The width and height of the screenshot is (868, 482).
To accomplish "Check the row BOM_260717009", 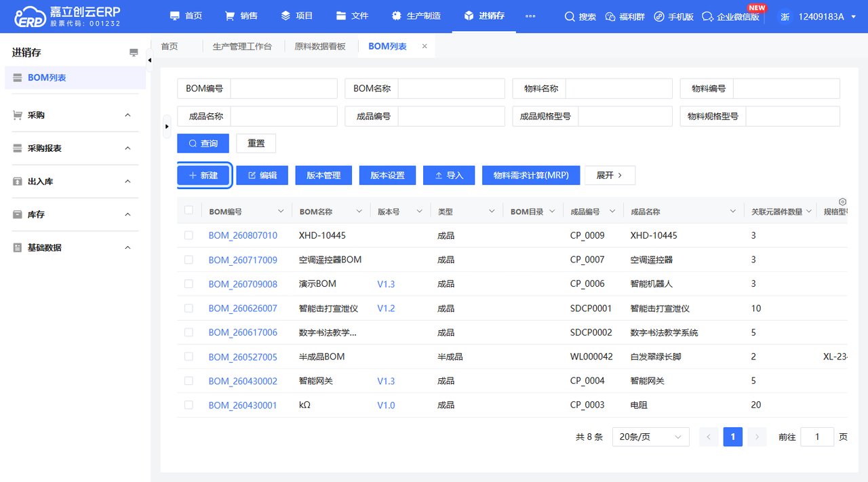I will pos(189,260).
